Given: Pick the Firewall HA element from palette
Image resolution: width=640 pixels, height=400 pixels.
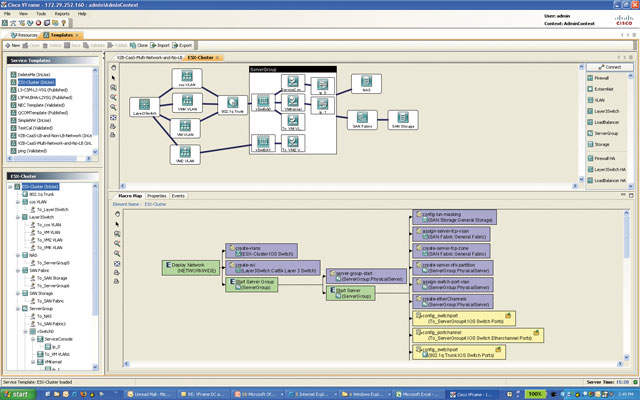Looking at the screenshot, I should tap(601, 158).
